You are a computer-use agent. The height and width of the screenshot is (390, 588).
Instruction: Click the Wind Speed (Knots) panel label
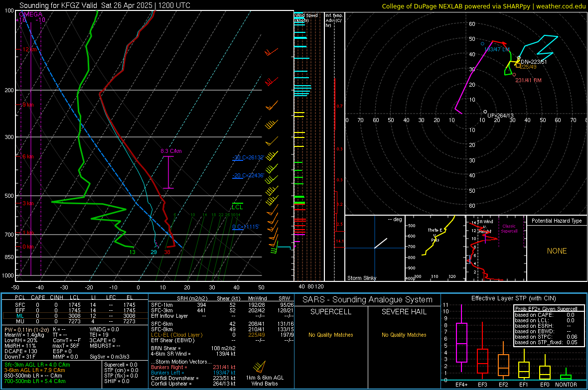coord(306,17)
